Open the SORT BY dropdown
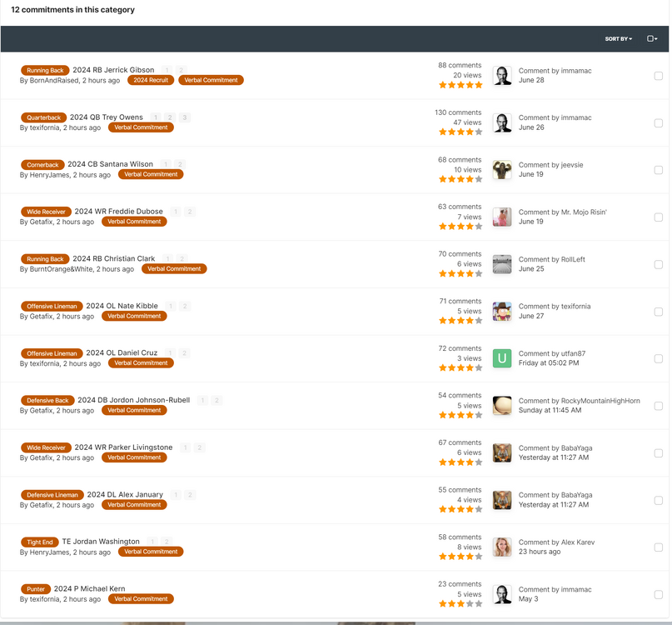 618,38
